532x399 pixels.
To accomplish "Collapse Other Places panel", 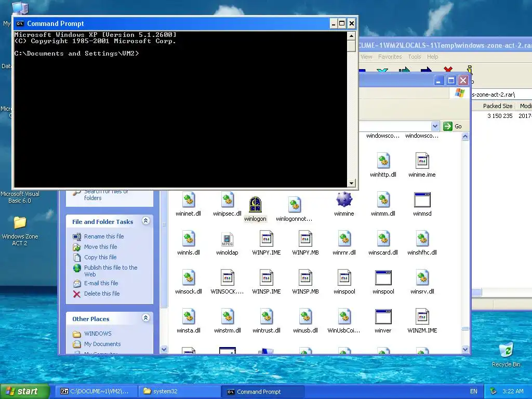I will (145, 318).
